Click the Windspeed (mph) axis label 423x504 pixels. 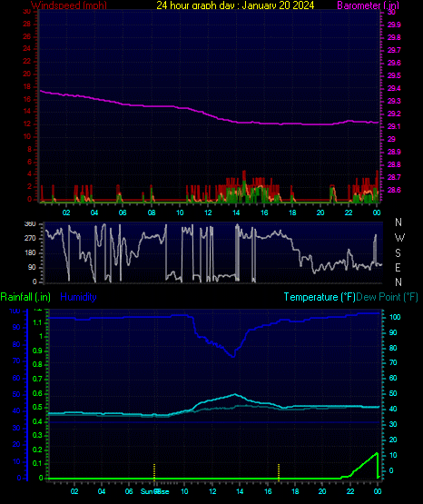click(x=69, y=5)
